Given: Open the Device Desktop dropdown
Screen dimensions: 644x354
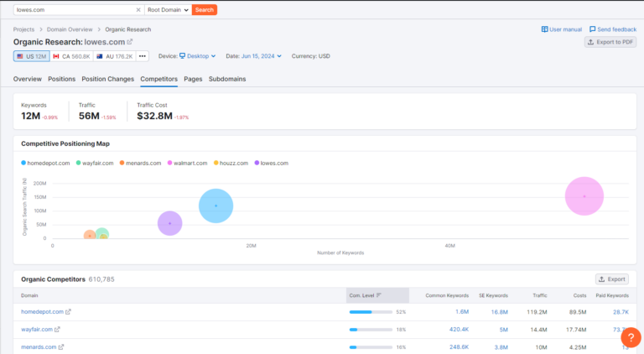Looking at the screenshot, I should tap(198, 56).
